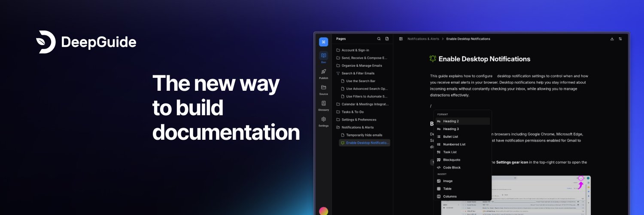Expand Organize & Manage Emails folder
Viewport: 644px width, 215px height.
click(362, 66)
